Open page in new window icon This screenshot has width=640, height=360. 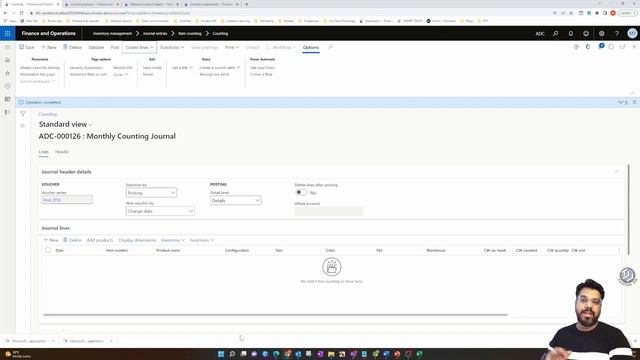pos(623,47)
